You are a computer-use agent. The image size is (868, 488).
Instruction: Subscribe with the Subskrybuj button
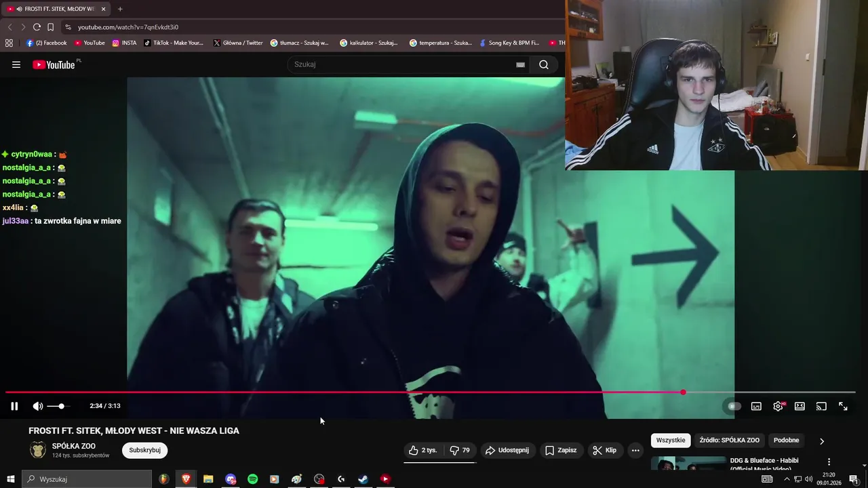tap(144, 450)
